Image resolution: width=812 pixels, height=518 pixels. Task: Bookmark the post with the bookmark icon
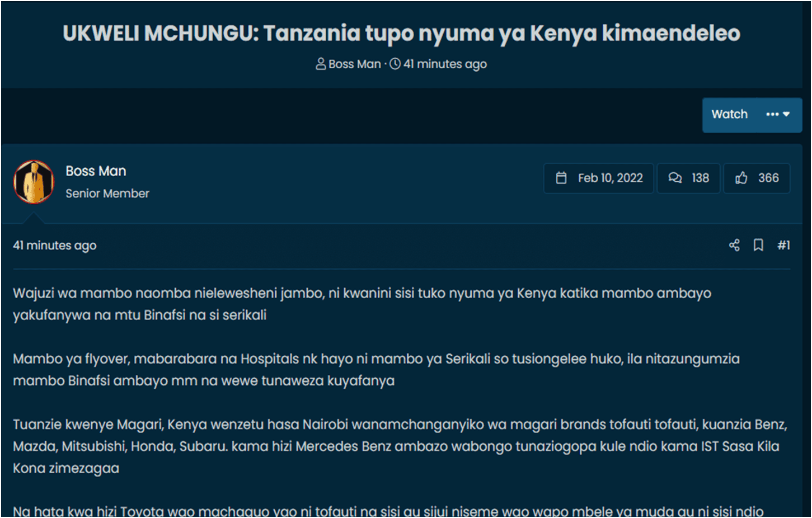[x=758, y=245]
